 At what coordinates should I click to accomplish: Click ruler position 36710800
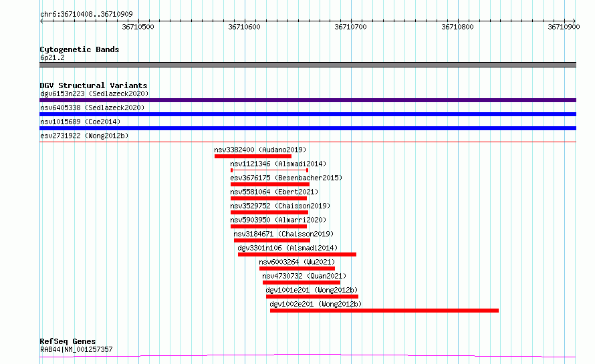coord(458,27)
